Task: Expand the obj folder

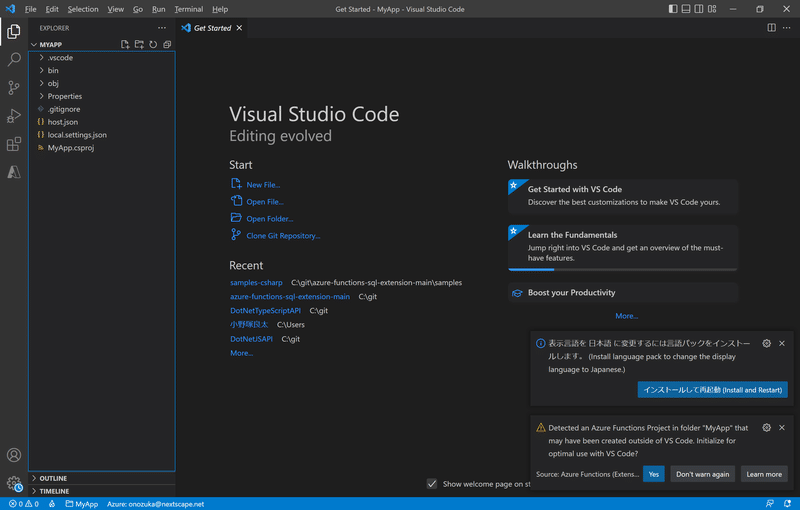Action: [102, 83]
